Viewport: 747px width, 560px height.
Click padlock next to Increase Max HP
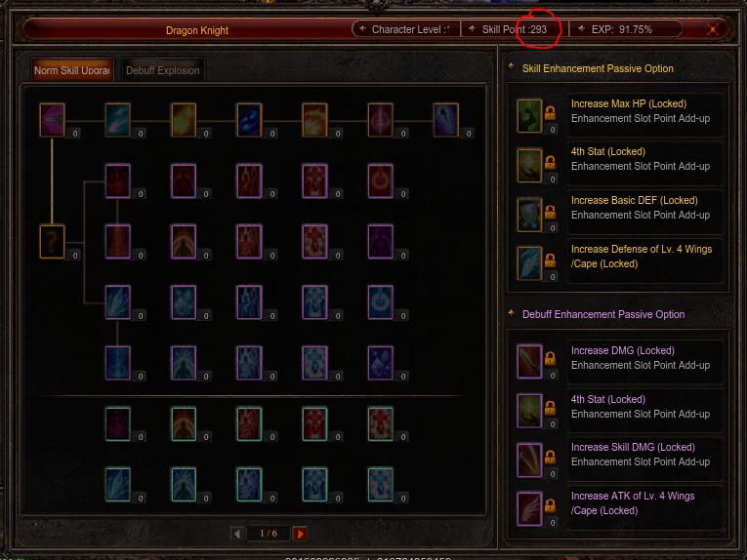pos(551,113)
